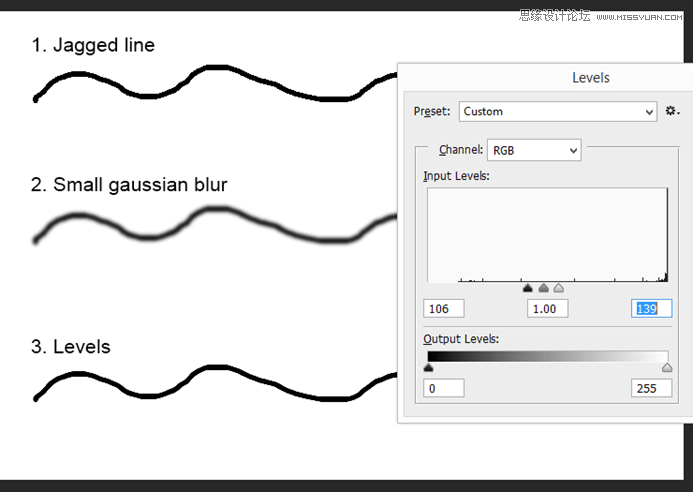Open the Channel RGB dropdown
The width and height of the screenshot is (693, 492).
pos(533,150)
